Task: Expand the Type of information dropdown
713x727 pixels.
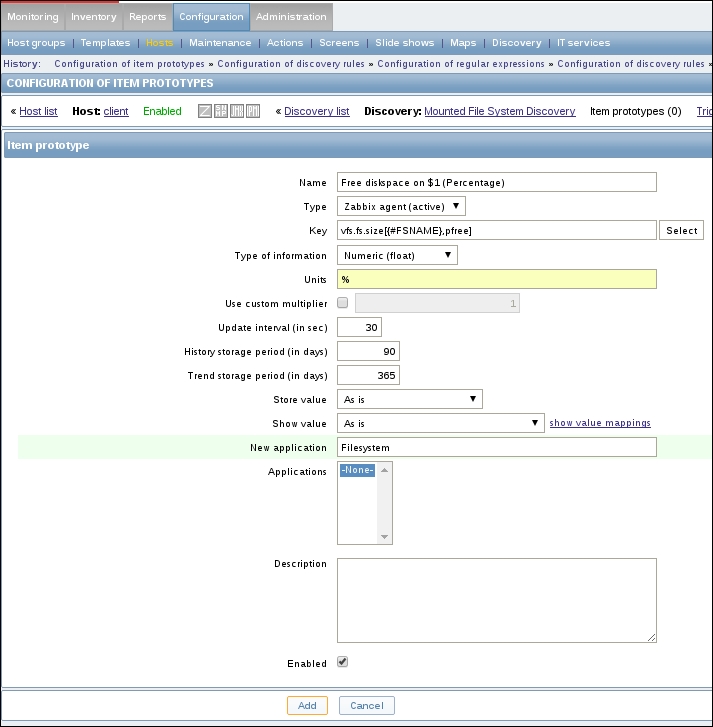Action: click(x=397, y=255)
